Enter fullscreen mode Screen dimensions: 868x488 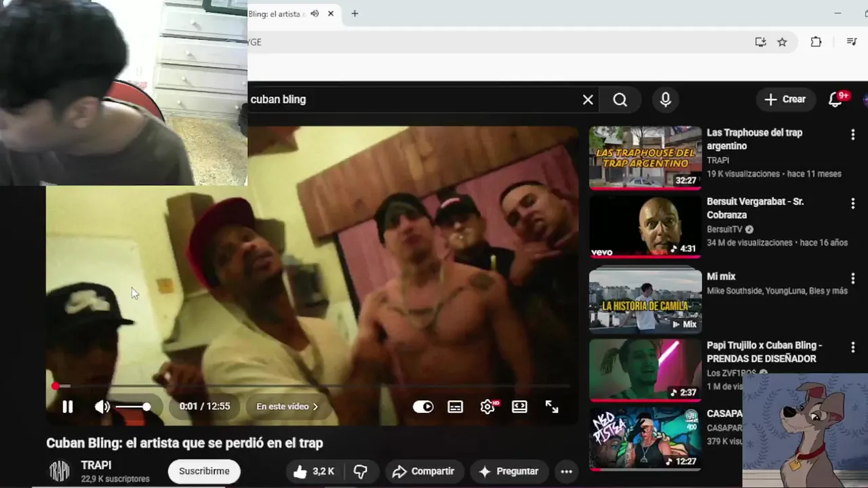[552, 407]
